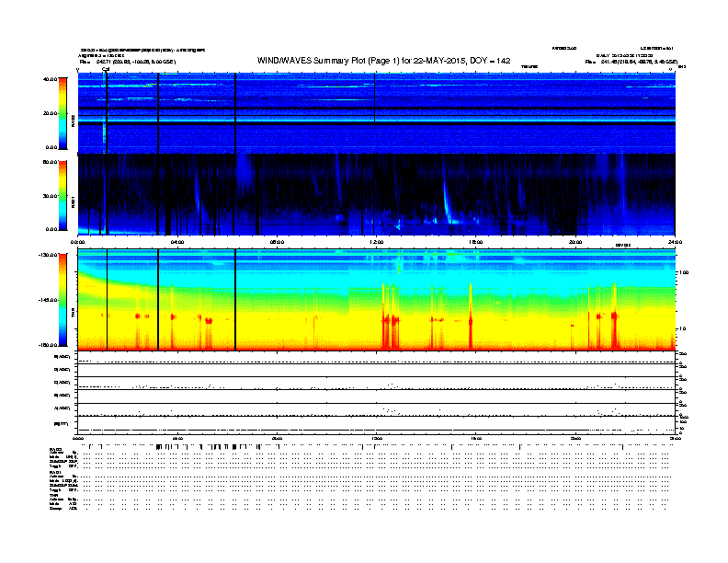This screenshot has width=728, height=563.
Task: Click the TNR spectrogram color scale bar
Action: tap(63, 300)
